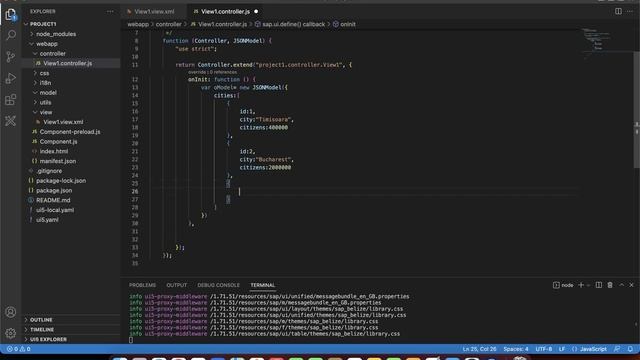Open the Source Control view icon
Image resolution: width=640 pixels, height=360 pixels.
click(x=11, y=56)
